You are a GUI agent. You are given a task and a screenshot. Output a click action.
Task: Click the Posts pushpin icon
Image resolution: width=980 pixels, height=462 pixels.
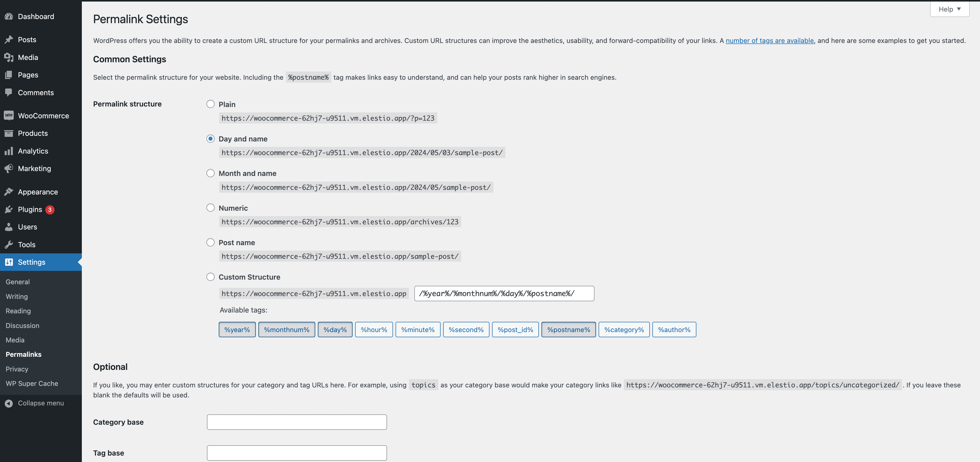click(x=9, y=40)
